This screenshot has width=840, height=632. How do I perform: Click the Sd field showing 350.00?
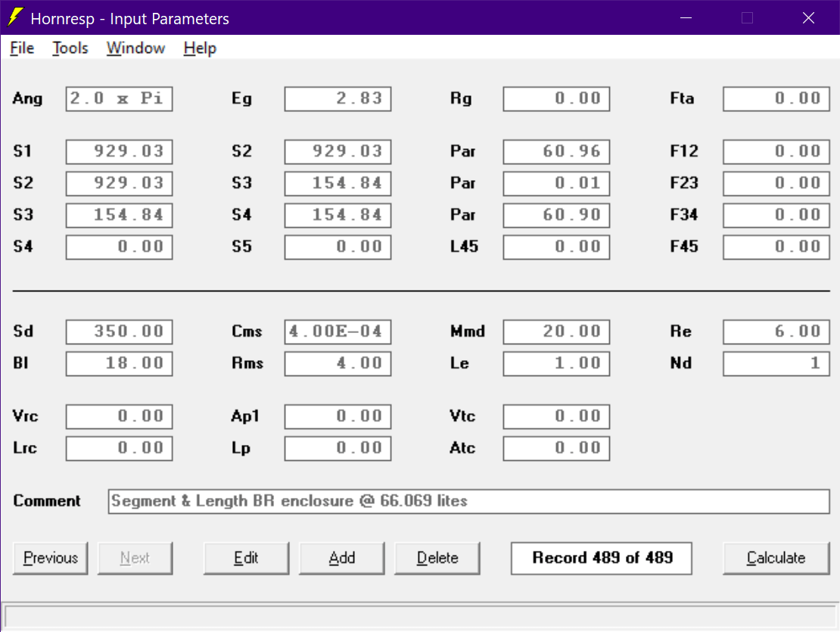[119, 332]
